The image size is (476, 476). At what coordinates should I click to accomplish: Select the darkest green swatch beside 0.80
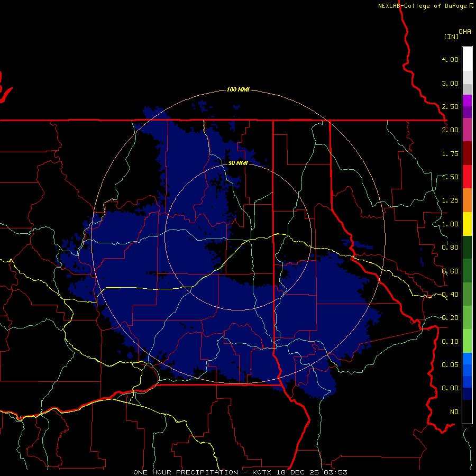click(x=467, y=247)
